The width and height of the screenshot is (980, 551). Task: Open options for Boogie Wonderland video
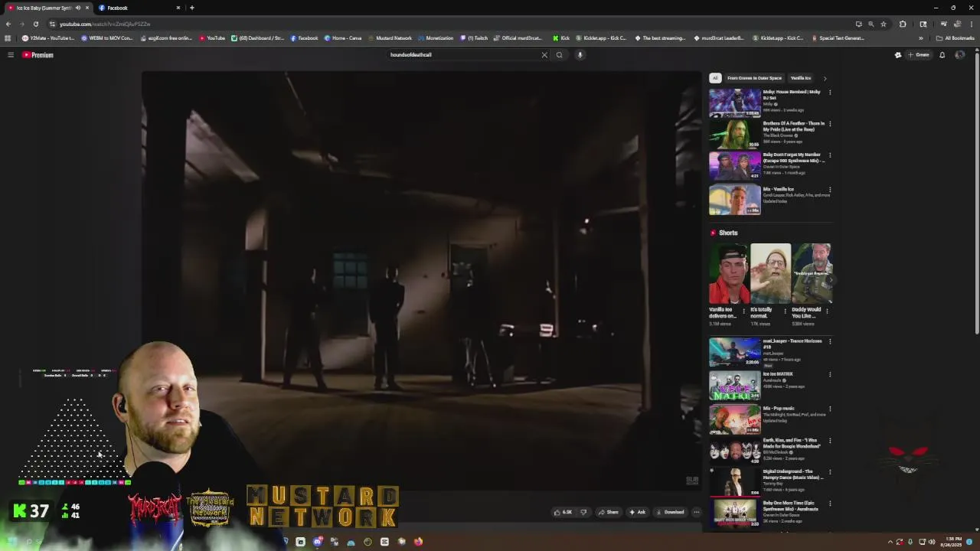coord(830,441)
